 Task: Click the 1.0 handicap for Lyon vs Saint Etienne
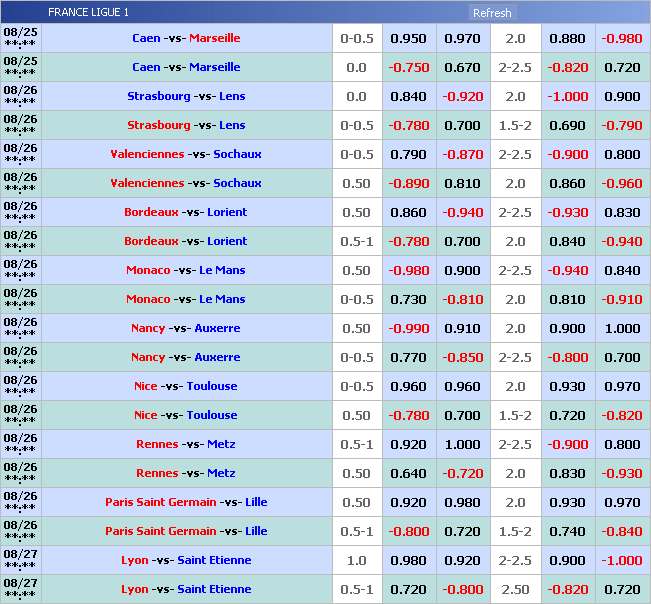click(x=356, y=561)
